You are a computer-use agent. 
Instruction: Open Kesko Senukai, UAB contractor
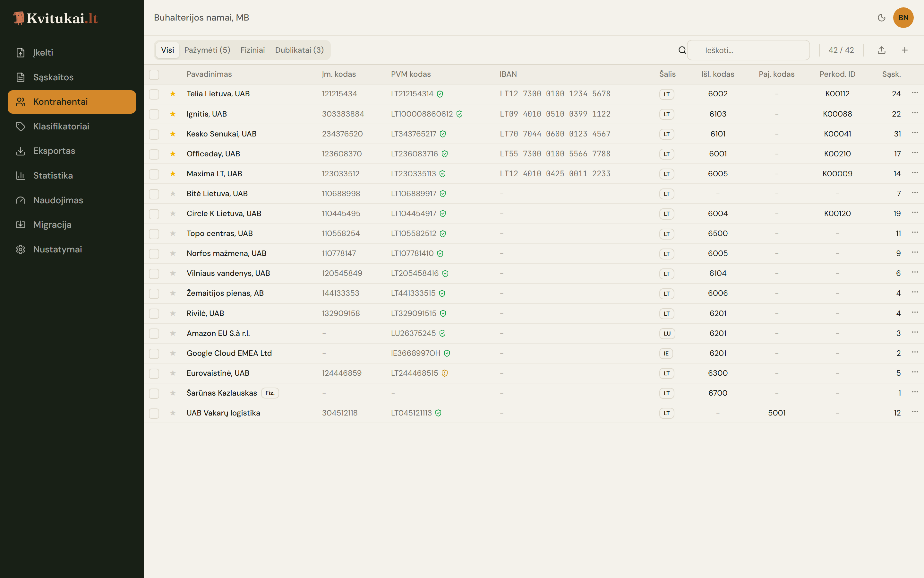coord(221,134)
